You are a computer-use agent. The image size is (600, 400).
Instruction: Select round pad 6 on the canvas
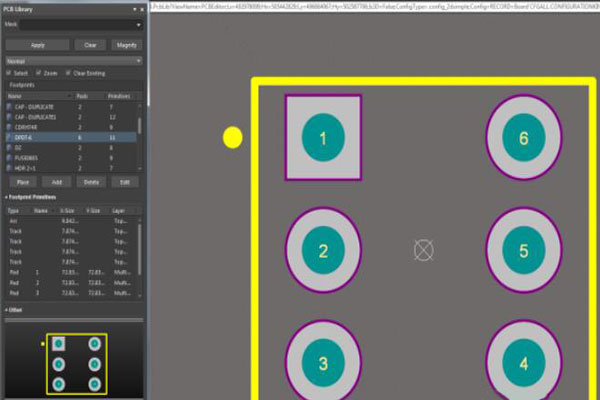click(523, 138)
